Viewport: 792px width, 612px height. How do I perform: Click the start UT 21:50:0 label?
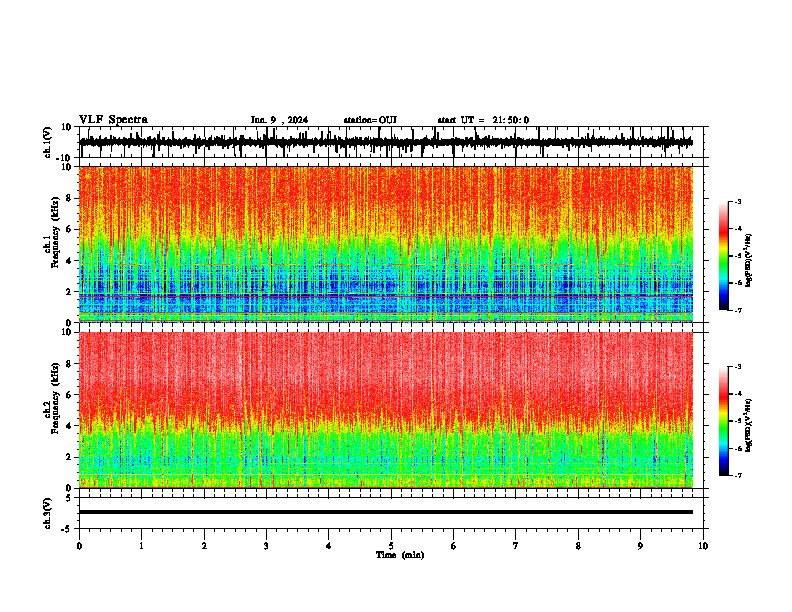point(483,120)
